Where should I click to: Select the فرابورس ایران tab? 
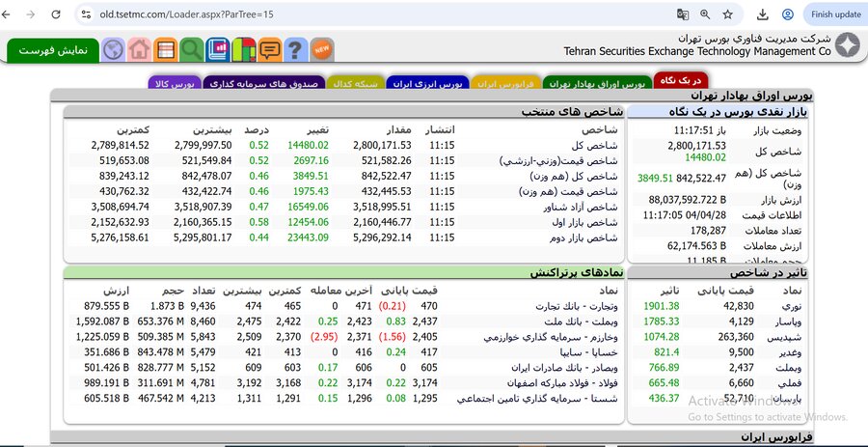(x=506, y=83)
